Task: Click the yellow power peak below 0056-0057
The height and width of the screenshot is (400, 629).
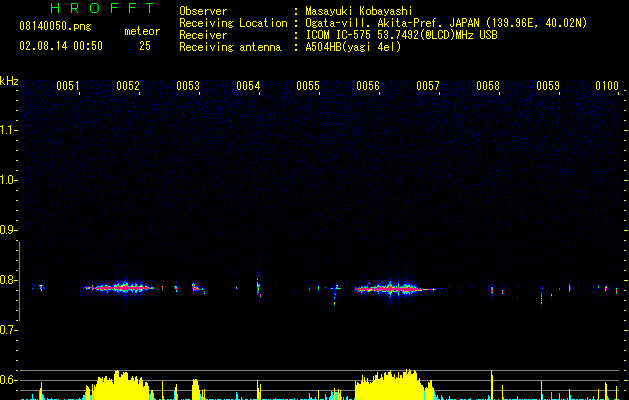Action: coord(393,384)
